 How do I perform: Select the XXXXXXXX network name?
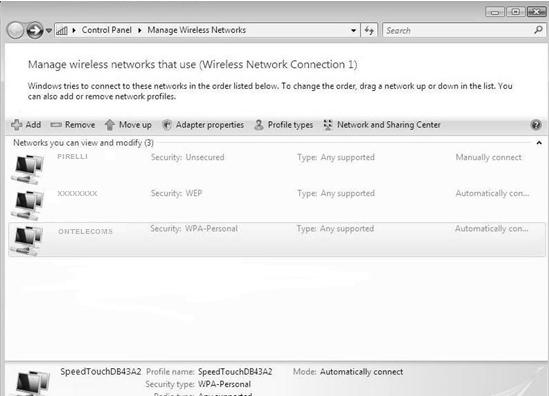[x=77, y=193]
